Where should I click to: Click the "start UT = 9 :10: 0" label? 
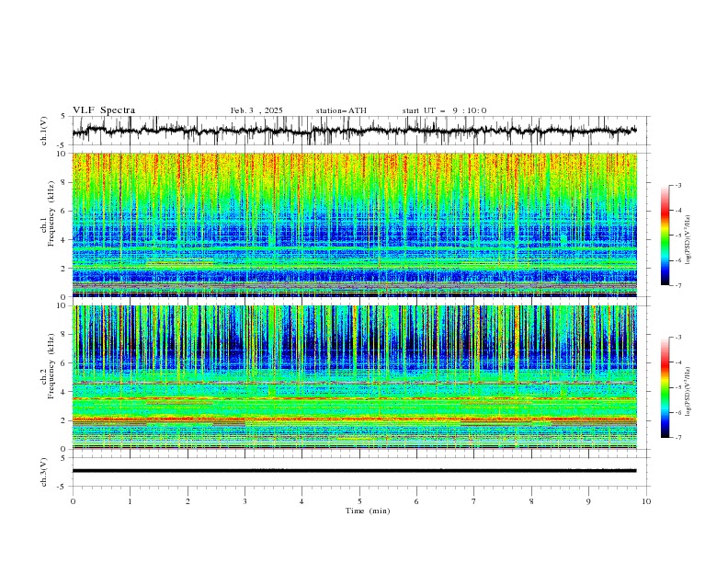[x=444, y=110]
